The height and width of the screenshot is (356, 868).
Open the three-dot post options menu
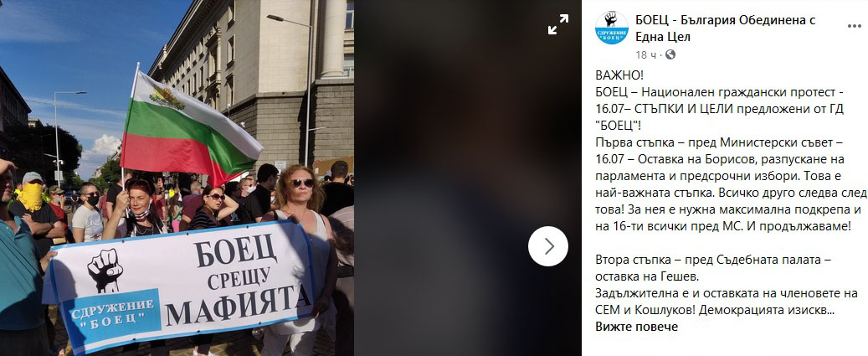pyautogui.click(x=854, y=27)
